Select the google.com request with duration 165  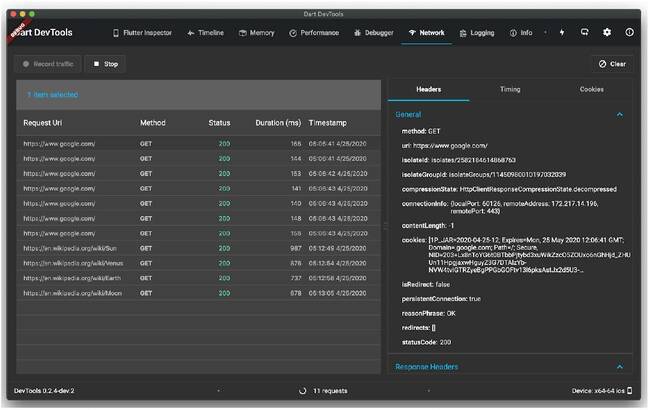coord(198,144)
